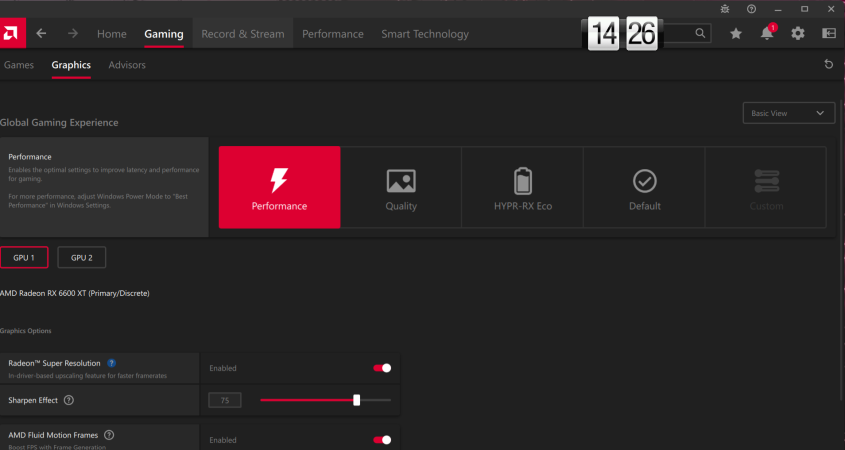Go back with the left arrow

(41, 33)
